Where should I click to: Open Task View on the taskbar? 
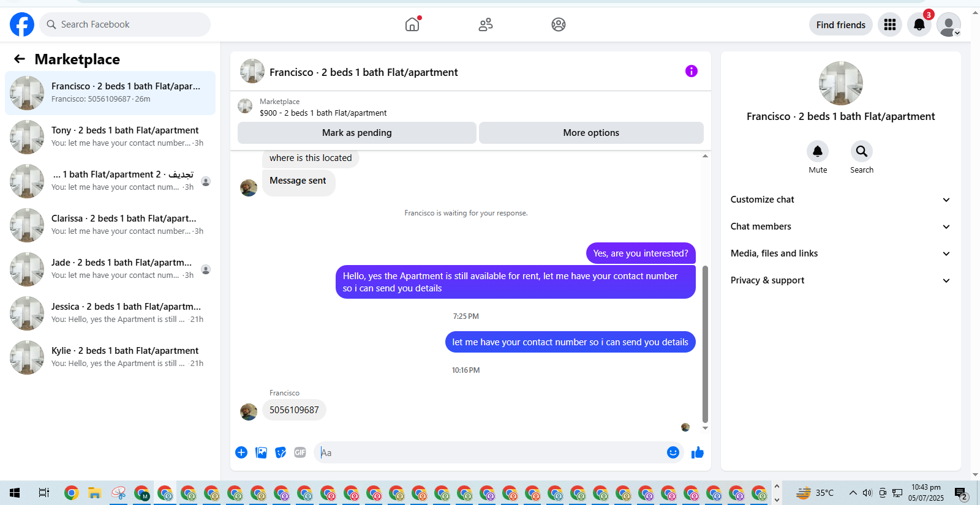(x=44, y=493)
